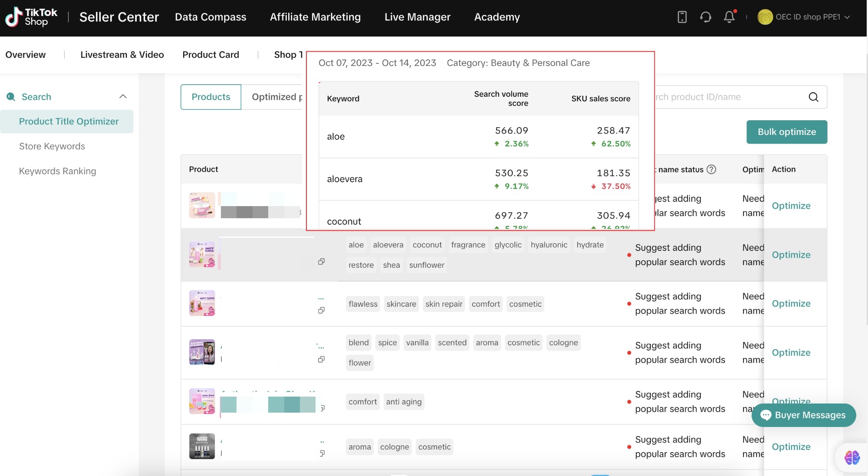Expand truncated title in the blend spice row
This screenshot has width=868, height=476.
pyautogui.click(x=321, y=346)
